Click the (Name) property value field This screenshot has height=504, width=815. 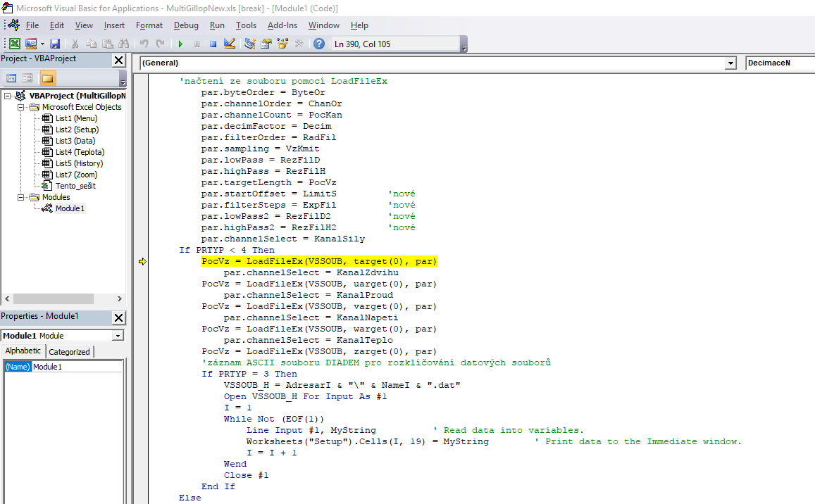[77, 367]
